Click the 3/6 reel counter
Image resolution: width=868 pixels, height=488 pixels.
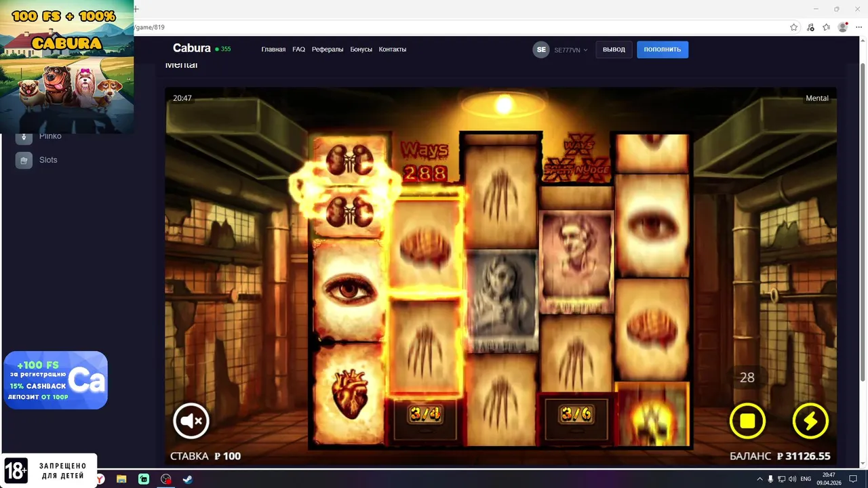pos(576,414)
